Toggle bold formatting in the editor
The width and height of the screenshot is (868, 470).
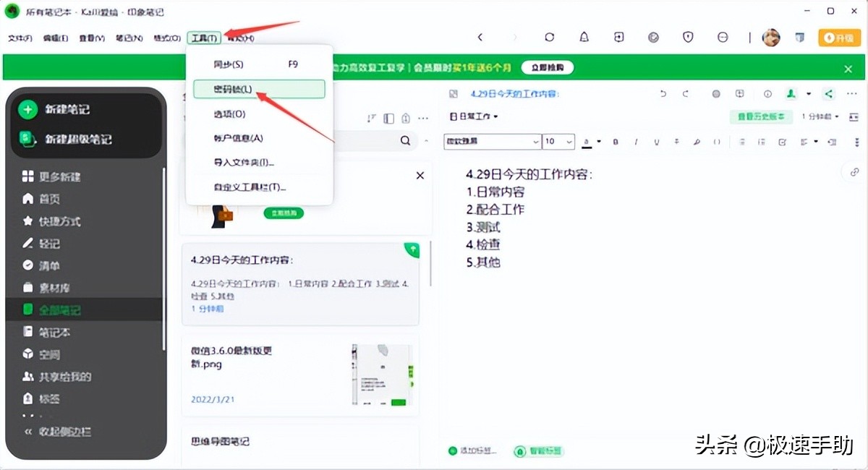[x=616, y=142]
